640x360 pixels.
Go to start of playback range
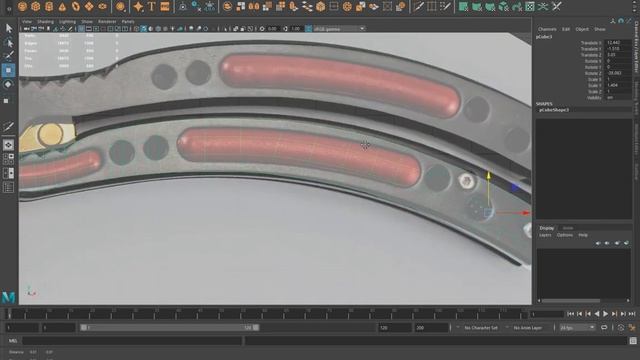click(571, 314)
